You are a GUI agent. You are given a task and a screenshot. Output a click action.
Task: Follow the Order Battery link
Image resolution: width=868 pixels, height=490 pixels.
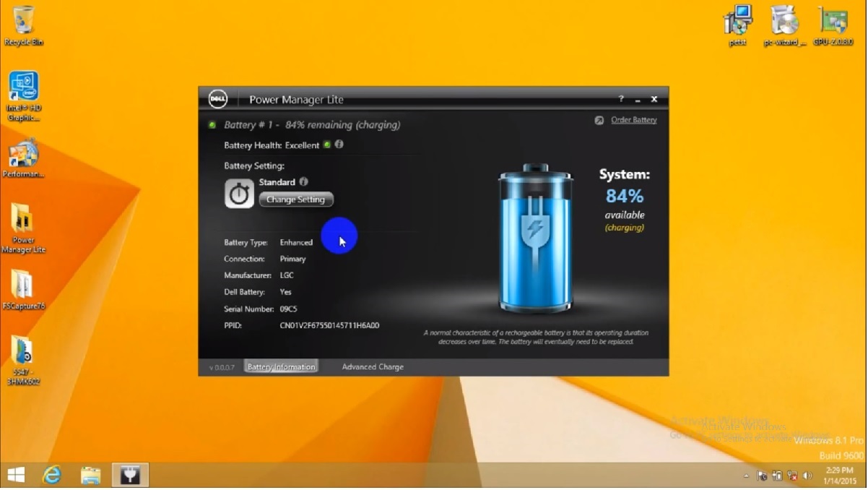634,120
